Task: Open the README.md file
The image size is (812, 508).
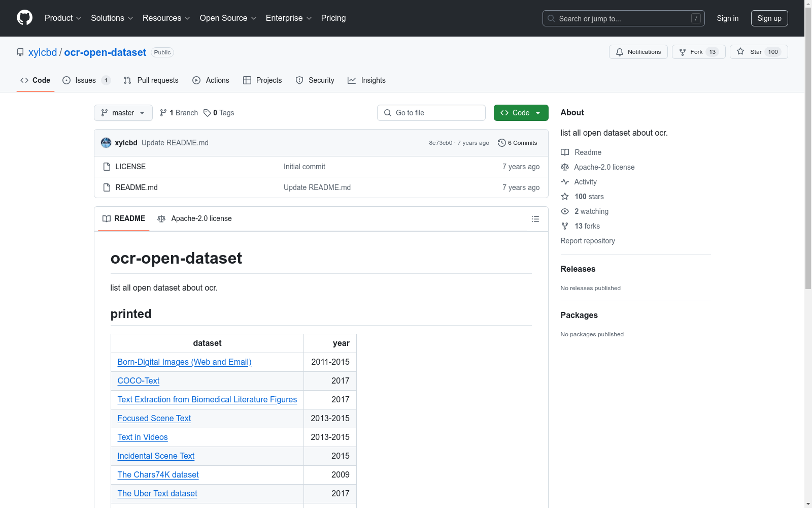Action: click(x=137, y=187)
